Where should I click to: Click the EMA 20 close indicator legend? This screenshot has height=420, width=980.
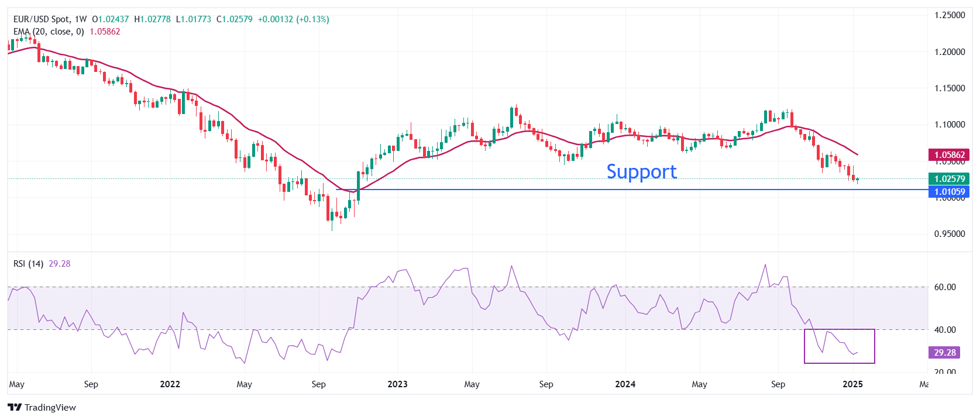click(x=49, y=32)
